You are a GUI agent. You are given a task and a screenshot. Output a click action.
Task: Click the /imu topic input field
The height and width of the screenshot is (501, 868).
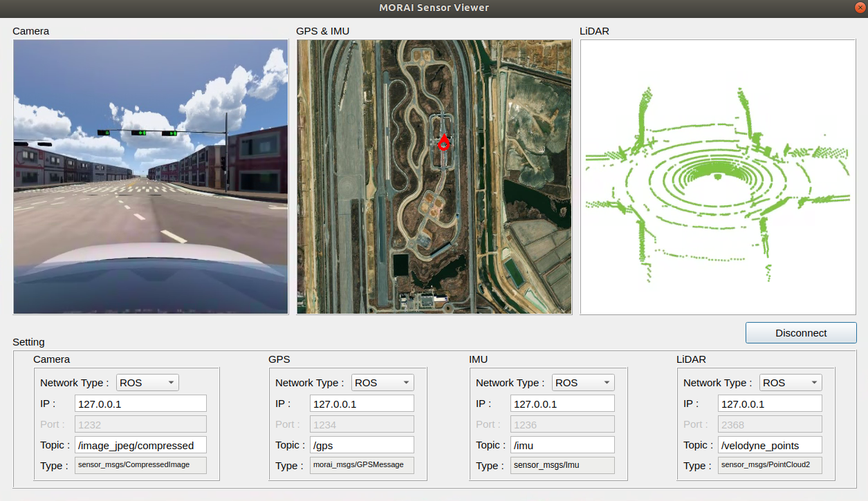point(562,445)
